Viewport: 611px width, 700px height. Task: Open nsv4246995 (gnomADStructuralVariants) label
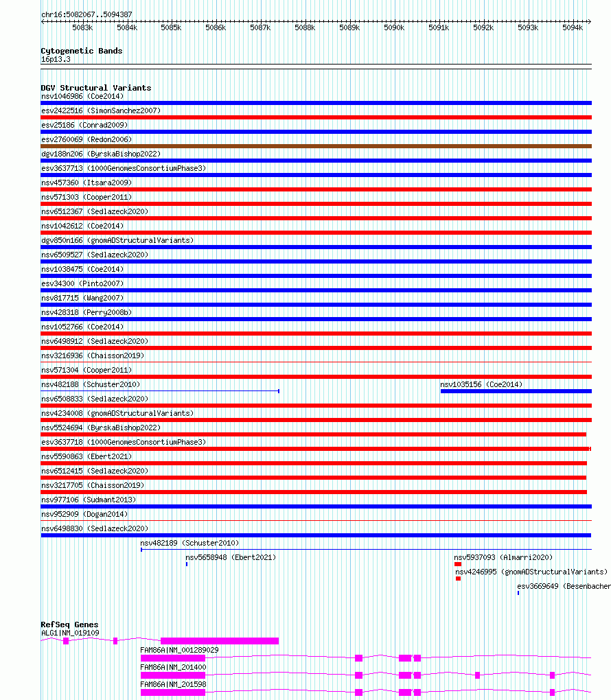coord(531,572)
